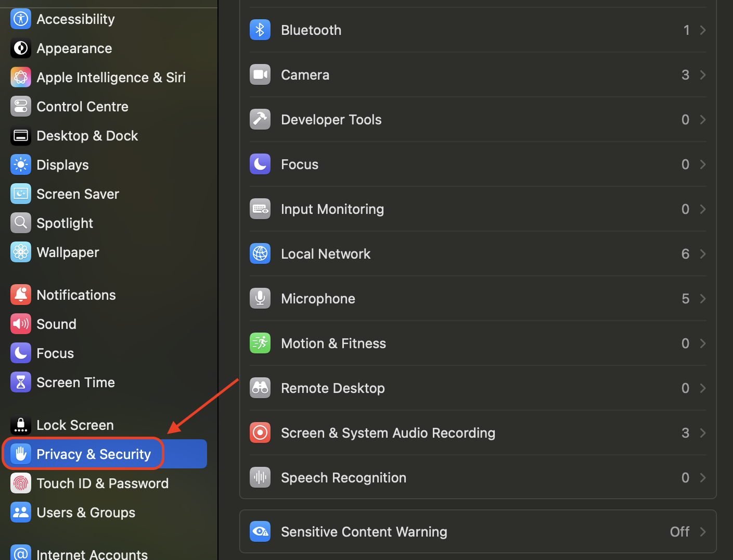
Task: Go to Lock Screen settings
Action: coord(75,425)
